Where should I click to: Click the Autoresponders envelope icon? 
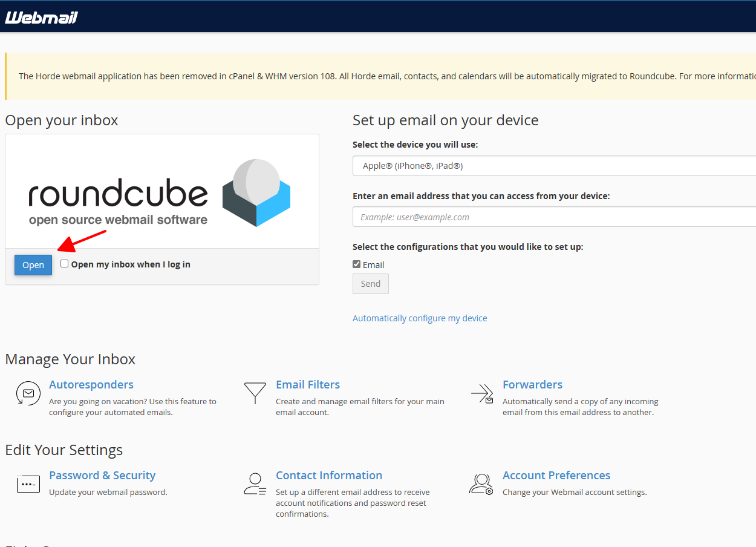(28, 393)
